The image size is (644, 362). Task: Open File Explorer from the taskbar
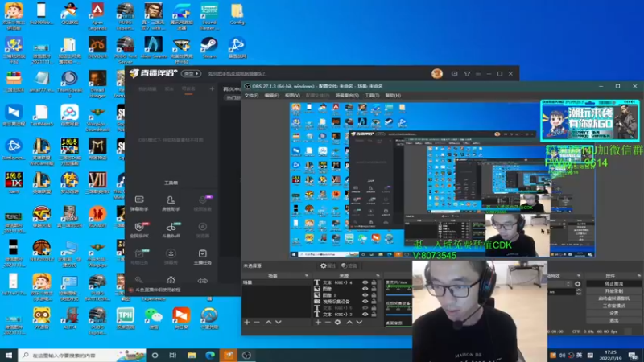(x=192, y=355)
